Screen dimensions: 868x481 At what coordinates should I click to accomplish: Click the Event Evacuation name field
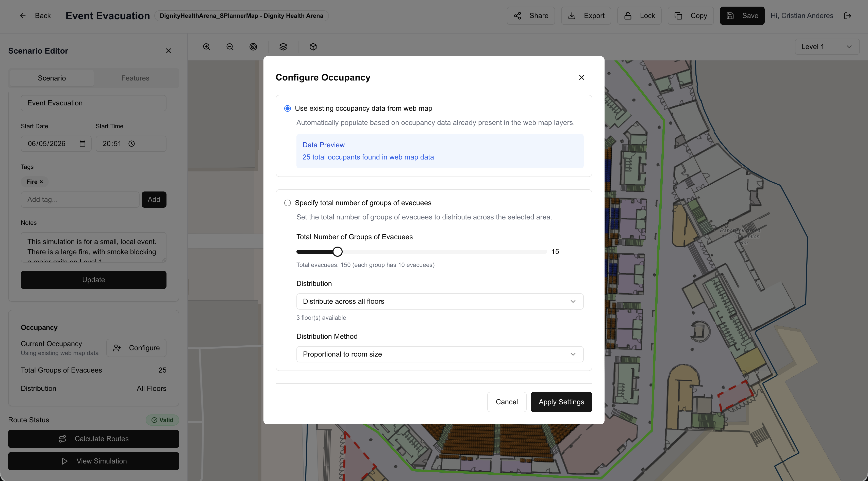tap(93, 103)
